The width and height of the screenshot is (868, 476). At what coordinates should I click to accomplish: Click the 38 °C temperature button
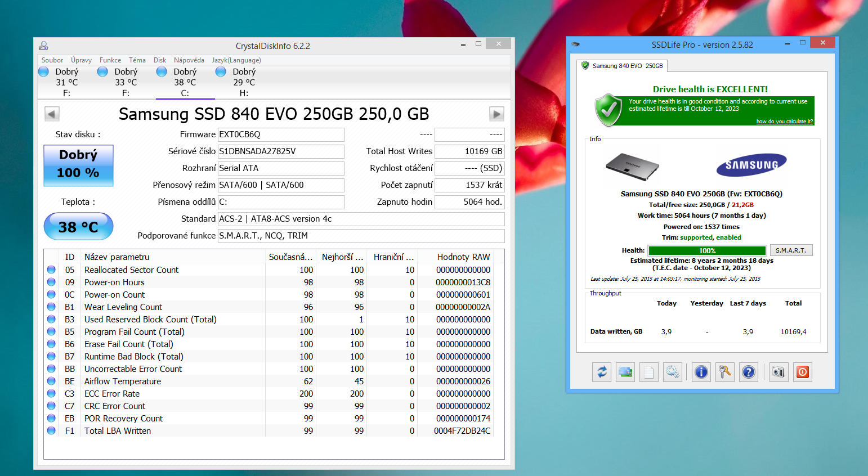[78, 226]
